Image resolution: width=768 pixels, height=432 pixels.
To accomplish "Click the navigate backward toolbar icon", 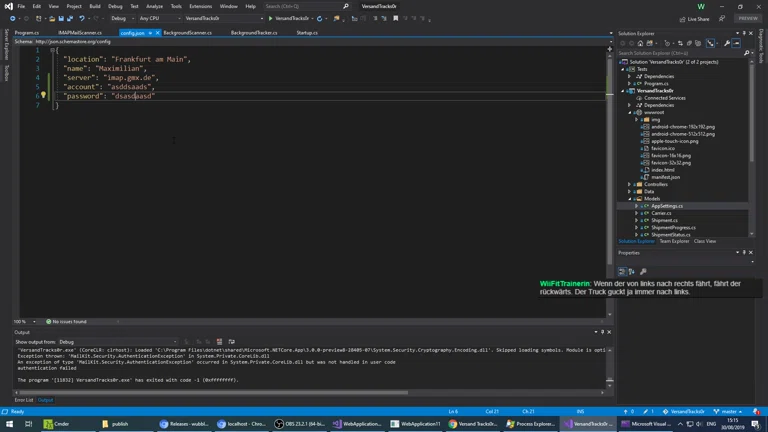I will [x=12, y=19].
